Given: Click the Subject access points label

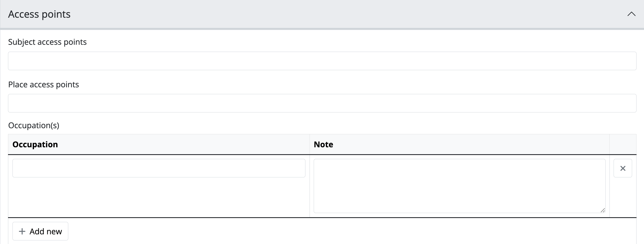Looking at the screenshot, I should tap(47, 42).
